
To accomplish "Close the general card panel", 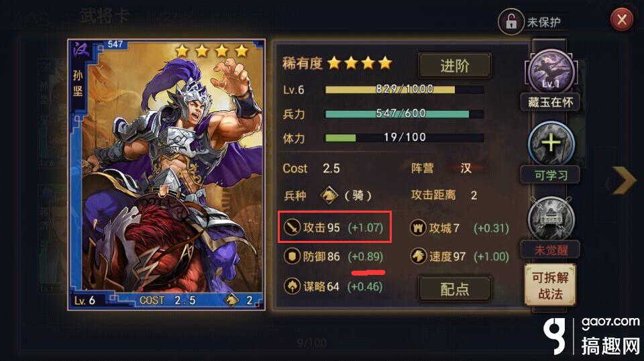I will pyautogui.click(x=622, y=19).
